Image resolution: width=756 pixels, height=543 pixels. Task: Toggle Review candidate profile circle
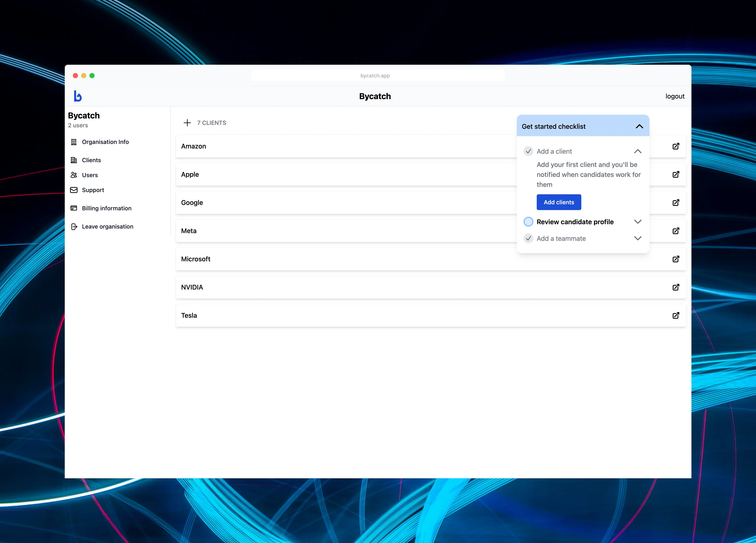pyautogui.click(x=528, y=222)
